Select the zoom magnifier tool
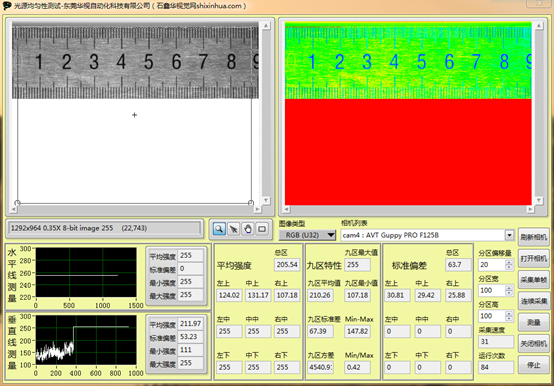This screenshot has height=386, width=554. 219,229
